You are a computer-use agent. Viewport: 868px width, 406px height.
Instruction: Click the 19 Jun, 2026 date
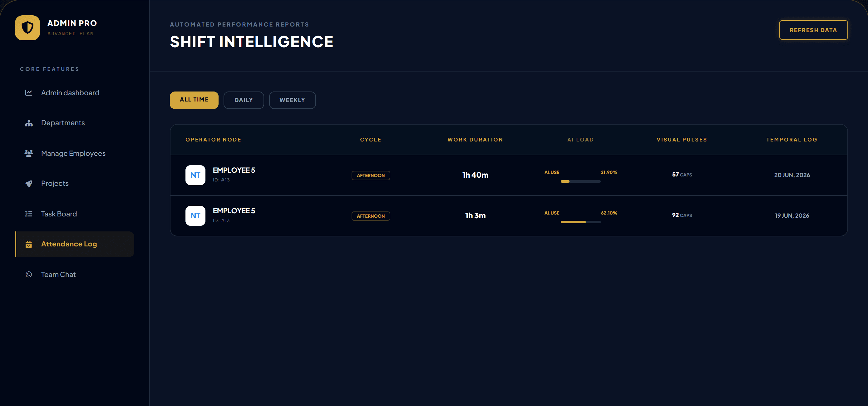tap(792, 215)
